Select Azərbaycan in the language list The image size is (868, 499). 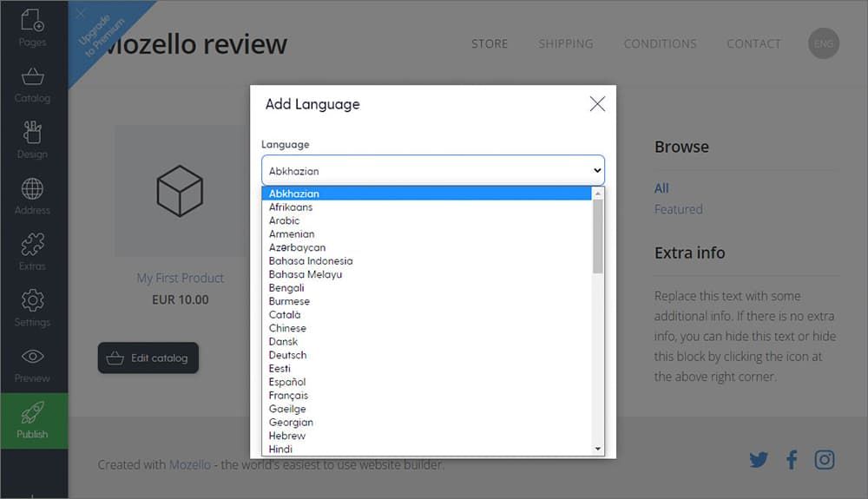coord(426,247)
